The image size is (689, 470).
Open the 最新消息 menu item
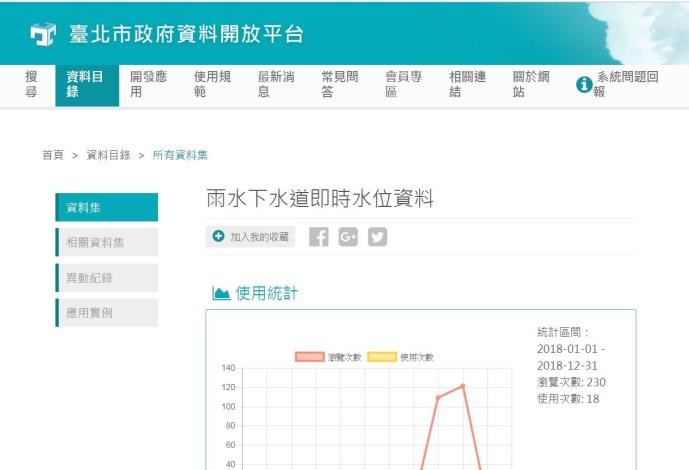click(276, 84)
